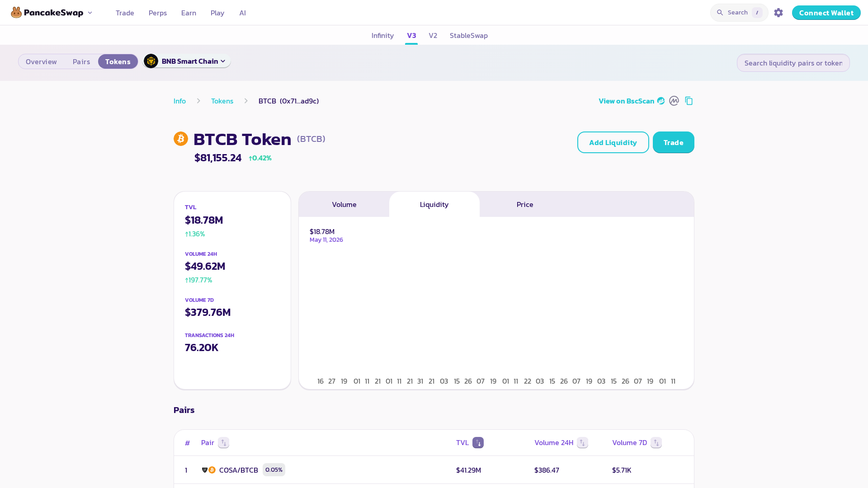Image resolution: width=868 pixels, height=488 pixels.
Task: Show the Price chart tab
Action: click(525, 204)
